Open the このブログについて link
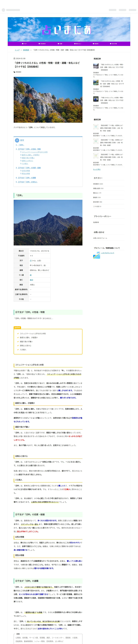This screenshot has width=138, height=644. 108,253
